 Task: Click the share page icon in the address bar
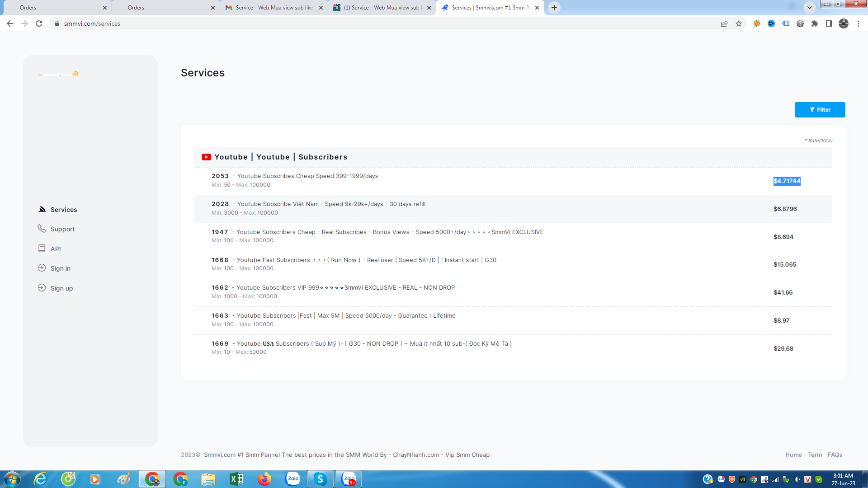click(724, 23)
